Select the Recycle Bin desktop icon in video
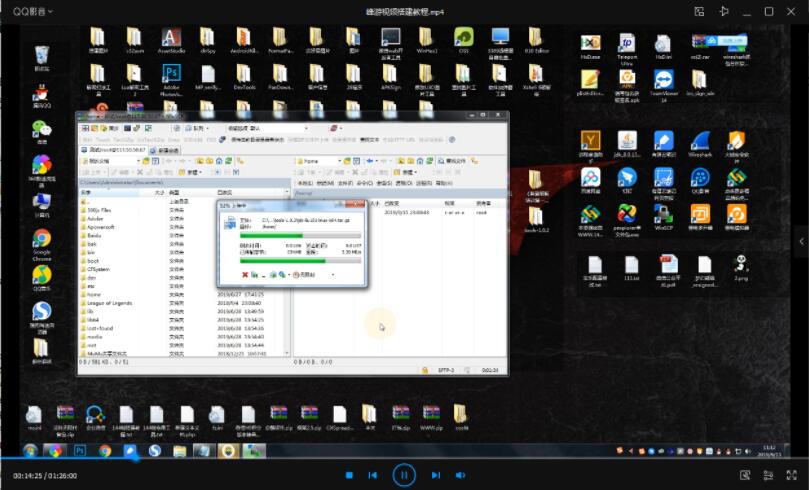This screenshot has height=490, width=809. [42, 58]
